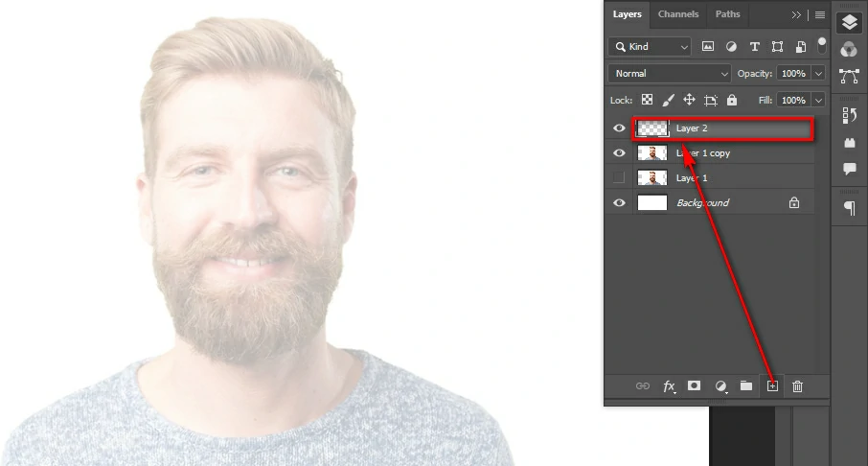Viewport: 868px width, 466px height.
Task: Collapse panel with double-arrow icon
Action: click(x=796, y=15)
